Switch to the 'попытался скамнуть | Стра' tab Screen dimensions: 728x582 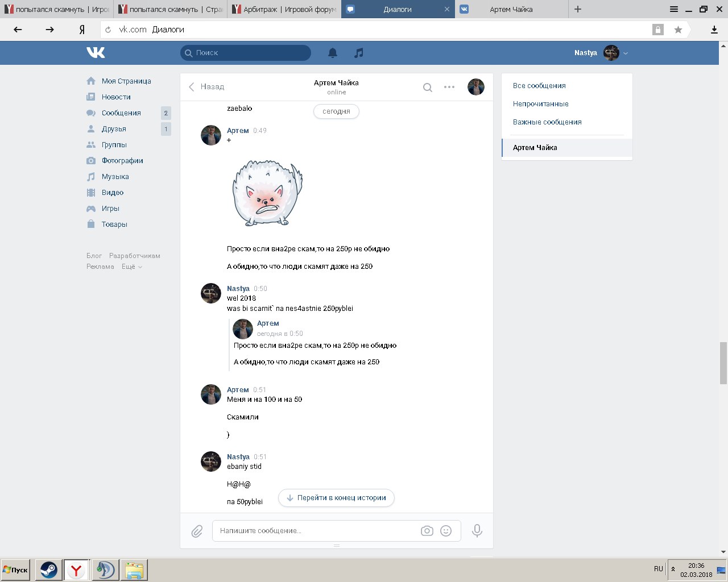pyautogui.click(x=171, y=9)
